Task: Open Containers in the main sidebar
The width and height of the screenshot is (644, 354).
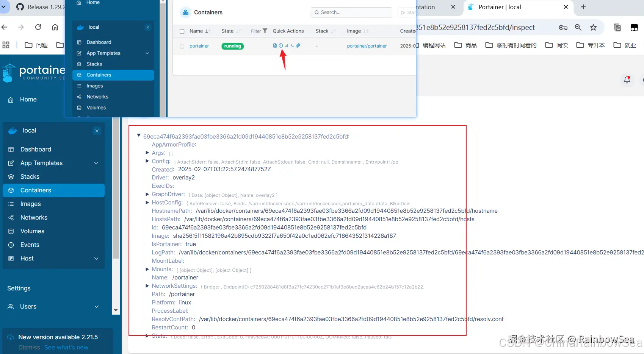Action: [53, 190]
